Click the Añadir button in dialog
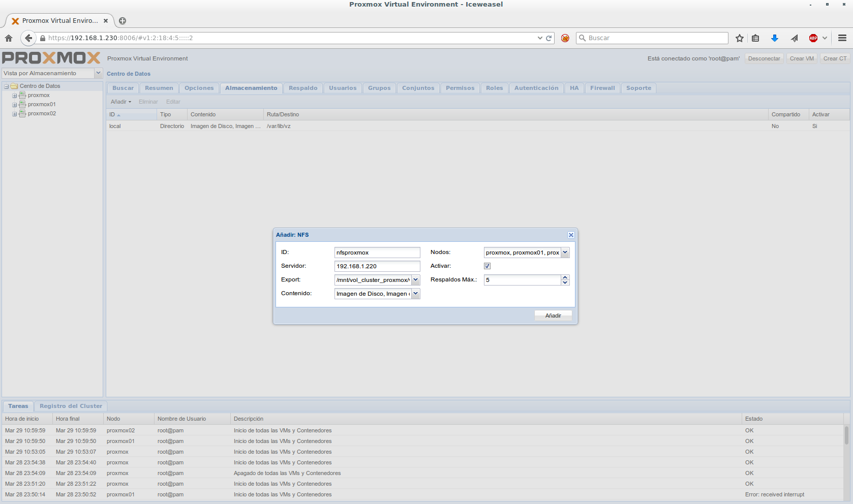The width and height of the screenshot is (853, 504). pos(553,316)
